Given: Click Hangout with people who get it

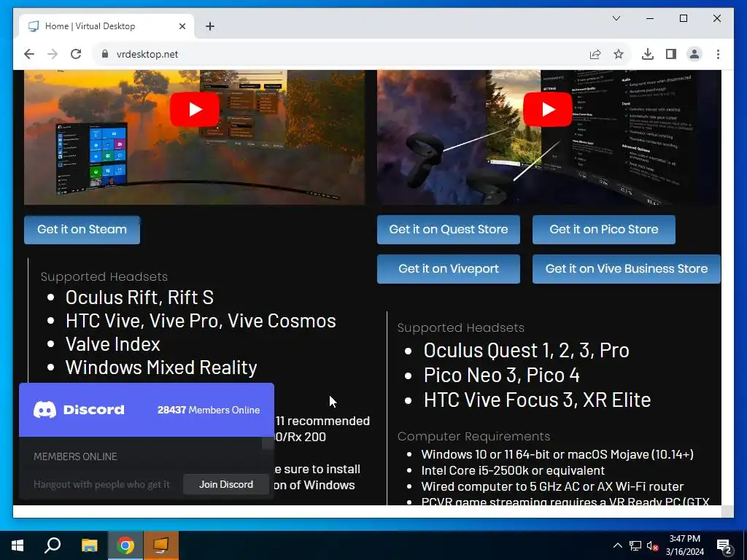Looking at the screenshot, I should (101, 484).
